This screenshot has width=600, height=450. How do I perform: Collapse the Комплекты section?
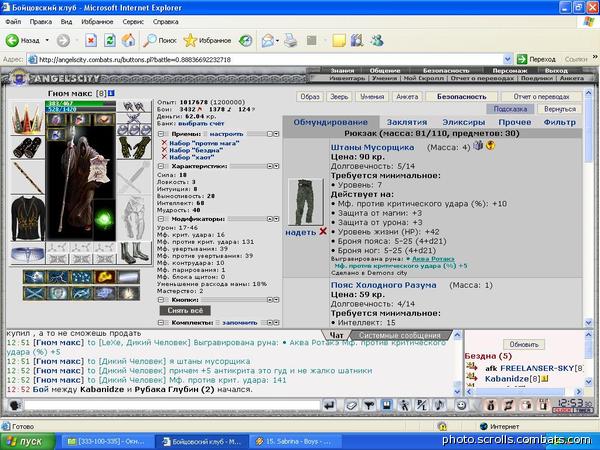(161, 323)
